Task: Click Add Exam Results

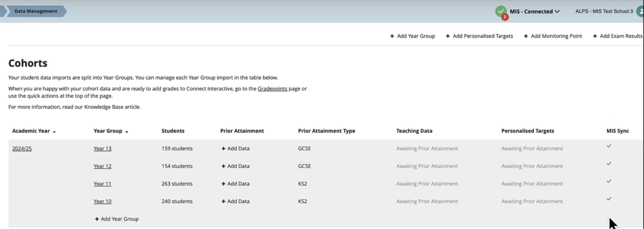Action: click(x=618, y=36)
